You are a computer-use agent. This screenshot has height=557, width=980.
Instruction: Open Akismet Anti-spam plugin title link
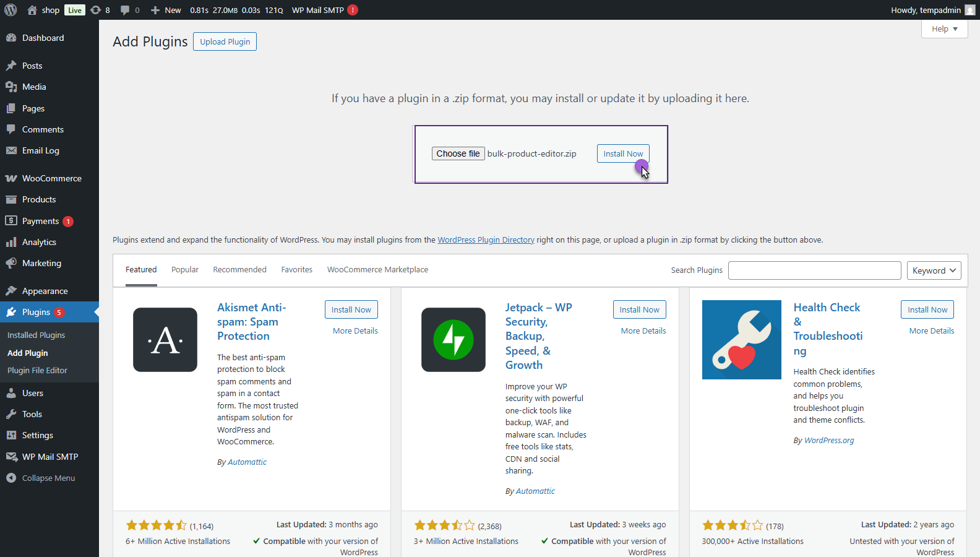pyautogui.click(x=252, y=322)
